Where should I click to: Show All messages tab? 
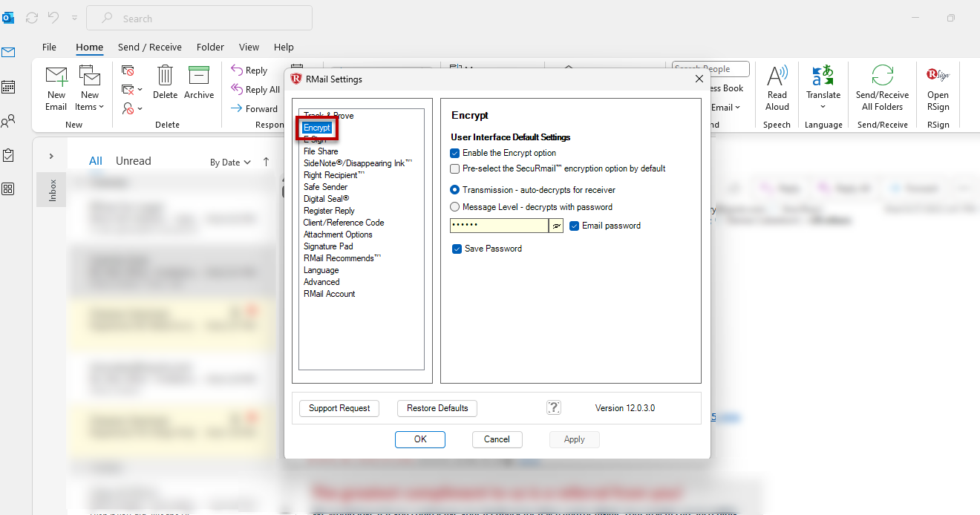pyautogui.click(x=96, y=161)
